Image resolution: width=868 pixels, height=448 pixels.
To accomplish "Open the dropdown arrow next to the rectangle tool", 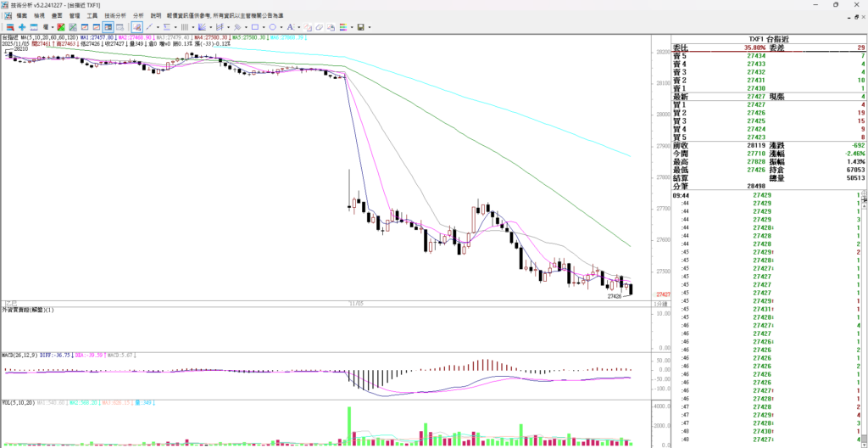I will (264, 27).
